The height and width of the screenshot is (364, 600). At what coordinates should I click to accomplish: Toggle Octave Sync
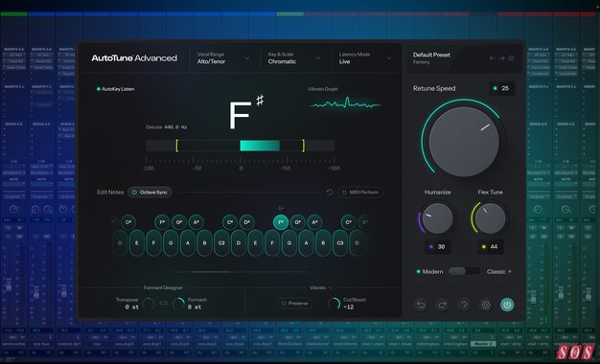coord(150,193)
